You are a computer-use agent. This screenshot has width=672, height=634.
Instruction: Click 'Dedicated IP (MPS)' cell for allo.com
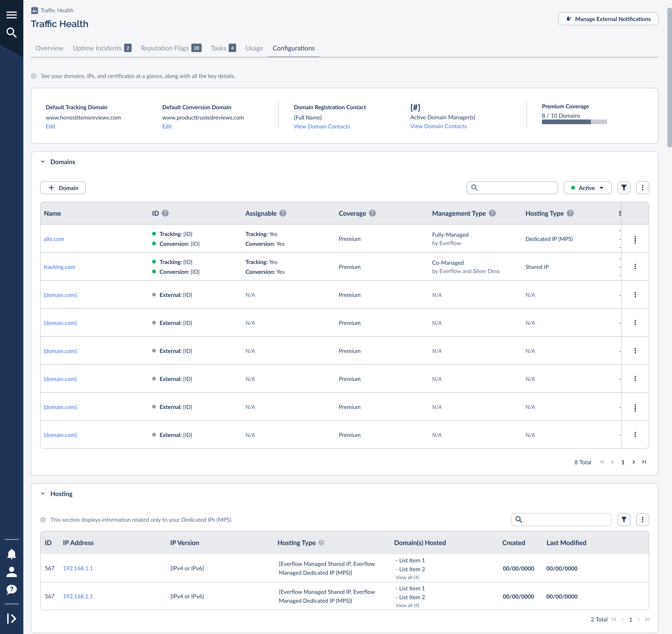pos(549,239)
